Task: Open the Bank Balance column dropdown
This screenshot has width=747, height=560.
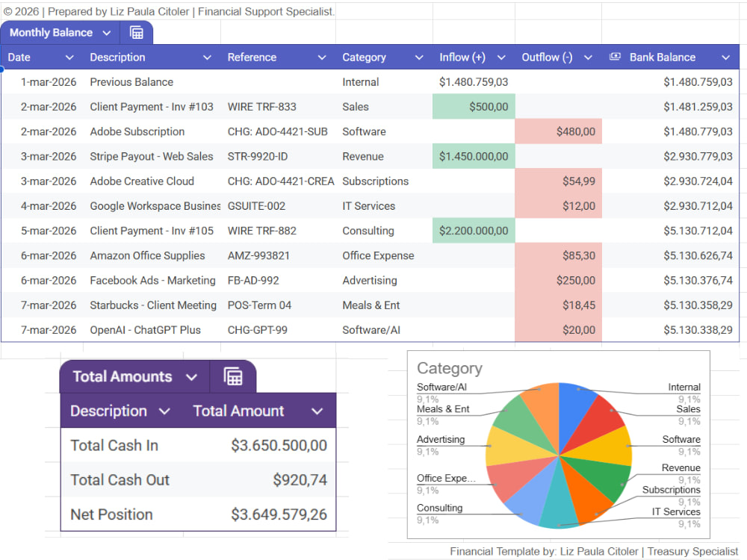Action: coord(725,57)
